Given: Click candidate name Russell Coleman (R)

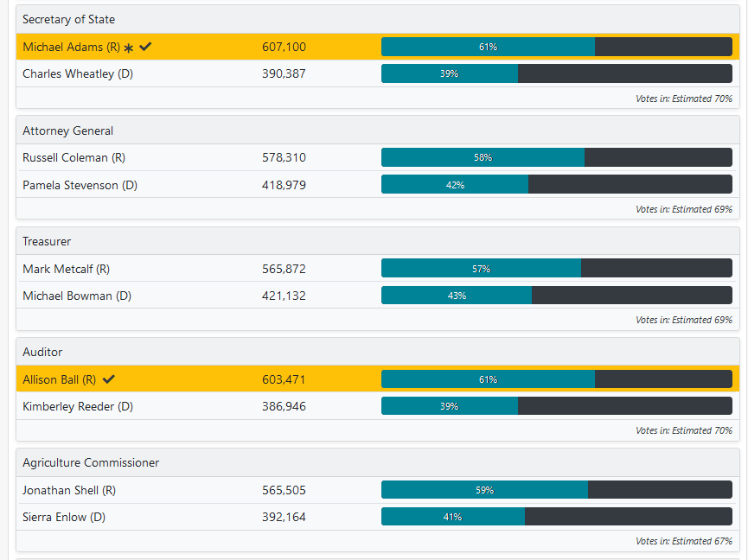Looking at the screenshot, I should pos(74,158).
